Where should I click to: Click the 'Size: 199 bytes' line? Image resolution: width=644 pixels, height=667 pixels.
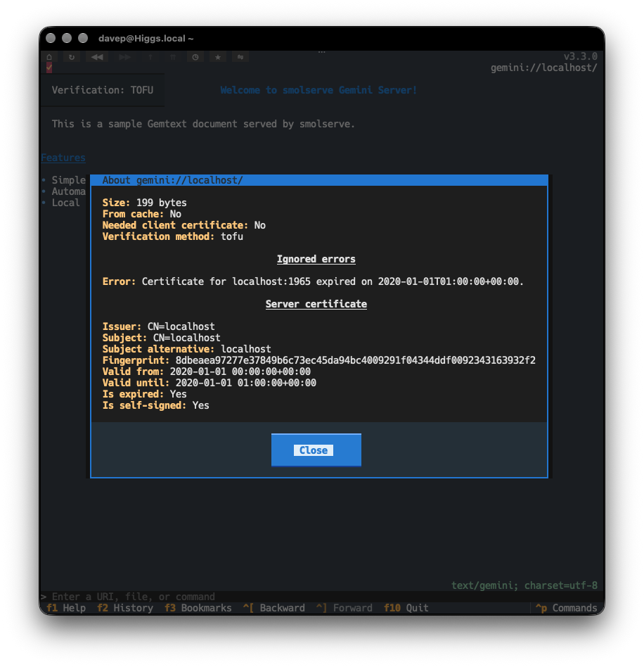[145, 203]
